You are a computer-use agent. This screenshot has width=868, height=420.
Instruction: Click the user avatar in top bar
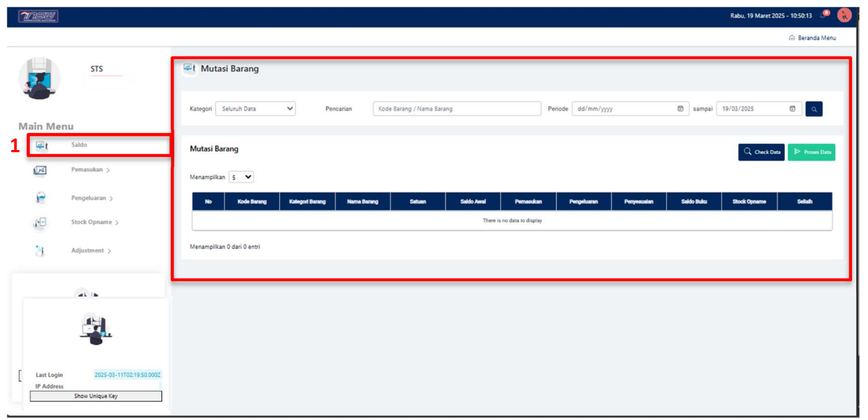coord(844,16)
